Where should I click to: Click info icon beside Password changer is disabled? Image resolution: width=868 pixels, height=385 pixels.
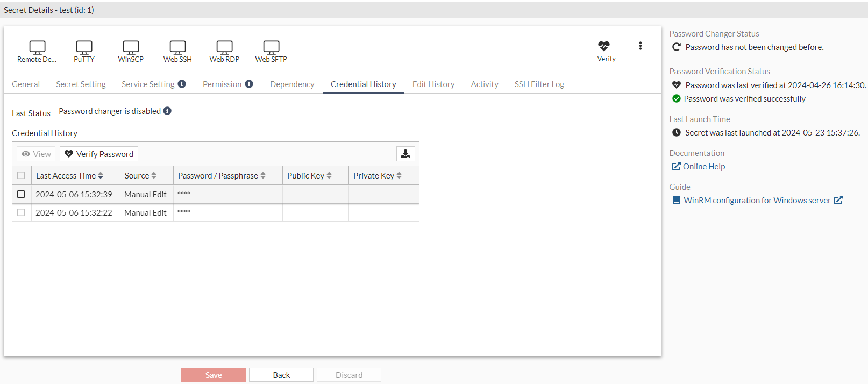tap(167, 111)
